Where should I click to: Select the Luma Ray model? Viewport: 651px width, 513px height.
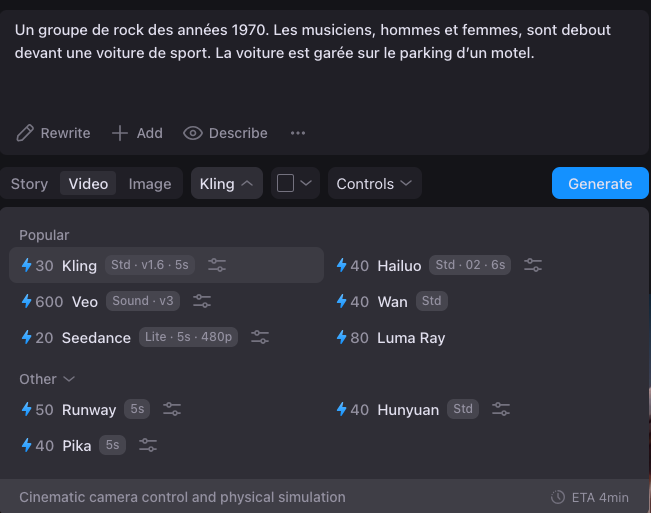[x=410, y=337]
